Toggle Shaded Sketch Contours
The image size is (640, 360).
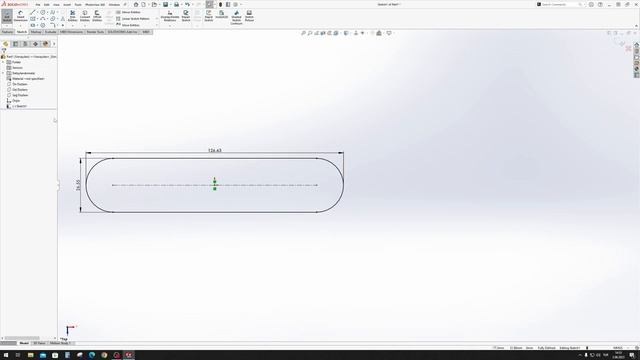236,17
